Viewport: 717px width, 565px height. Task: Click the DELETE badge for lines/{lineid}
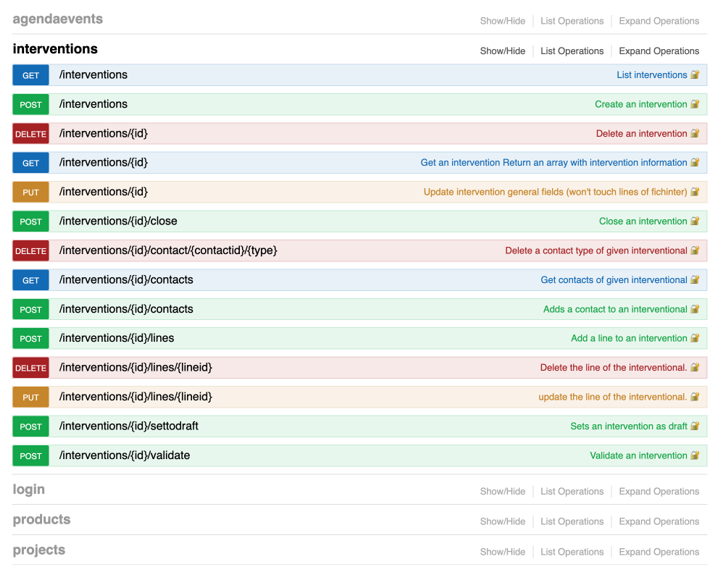click(31, 368)
